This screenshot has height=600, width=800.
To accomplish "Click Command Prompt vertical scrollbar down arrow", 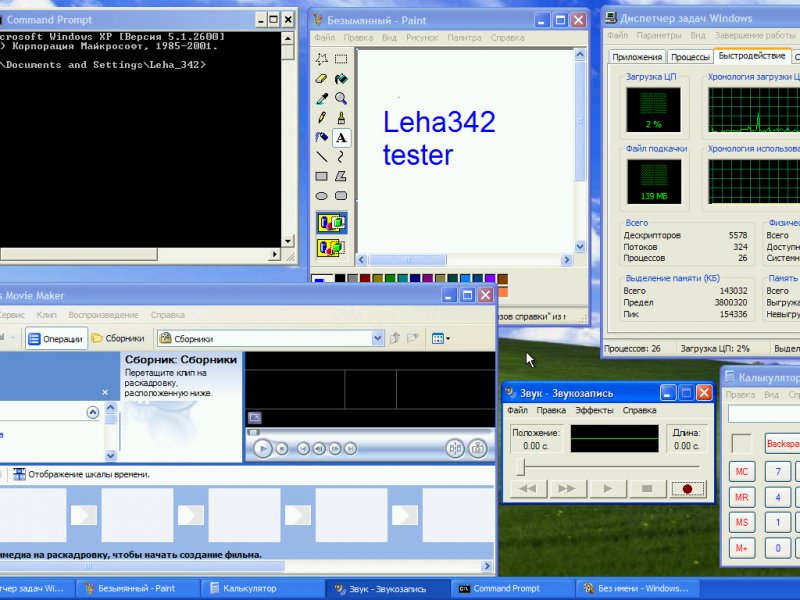I will [288, 241].
